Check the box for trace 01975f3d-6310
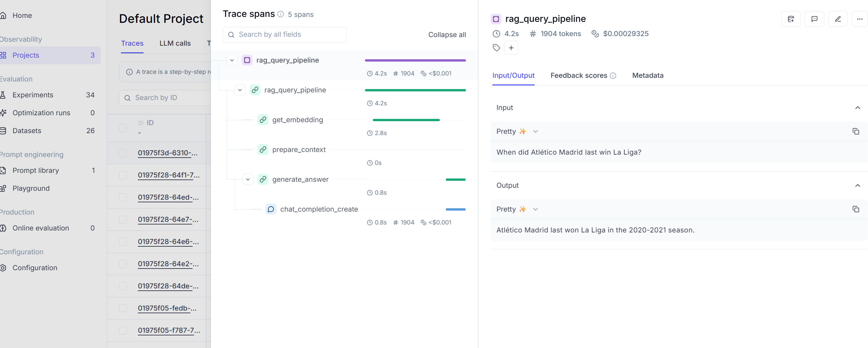The width and height of the screenshot is (868, 348). click(123, 153)
